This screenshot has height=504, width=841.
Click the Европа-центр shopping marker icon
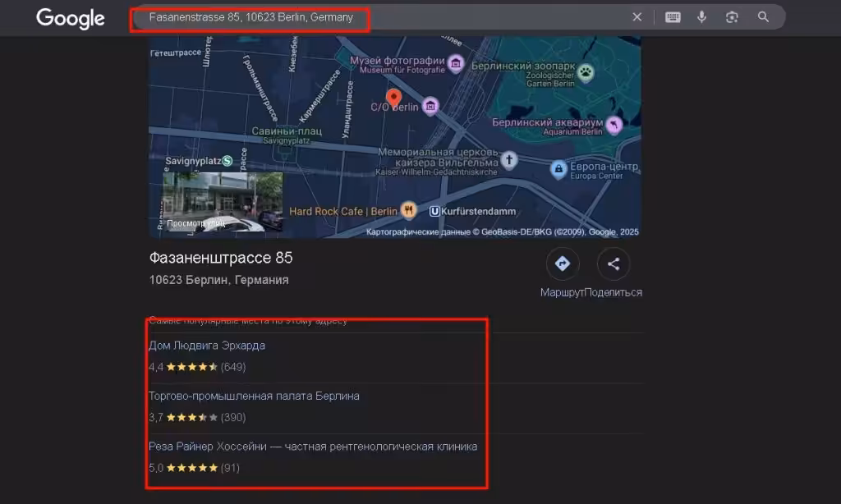(558, 169)
